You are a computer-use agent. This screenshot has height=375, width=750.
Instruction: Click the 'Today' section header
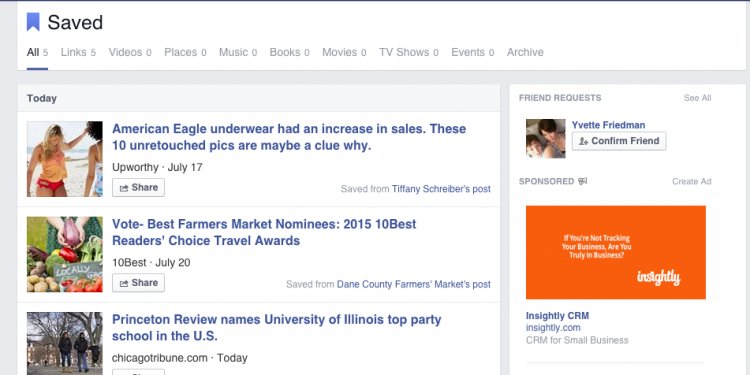[42, 99]
